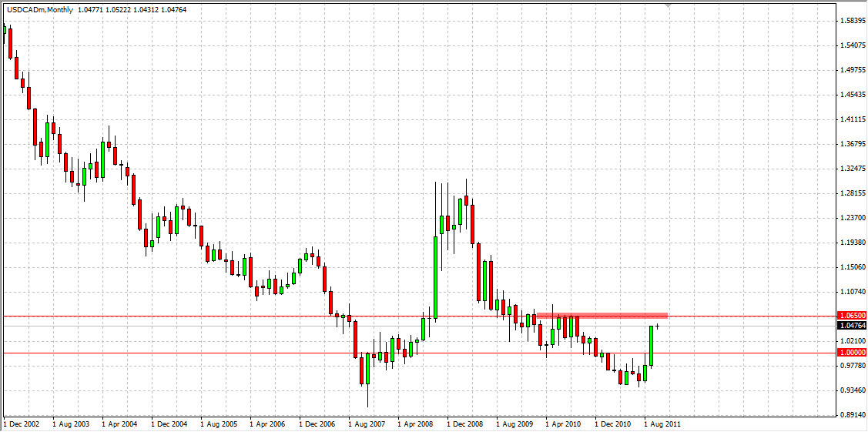Click the 1 Dec 2006 date label
The image size is (868, 432).
(318, 424)
